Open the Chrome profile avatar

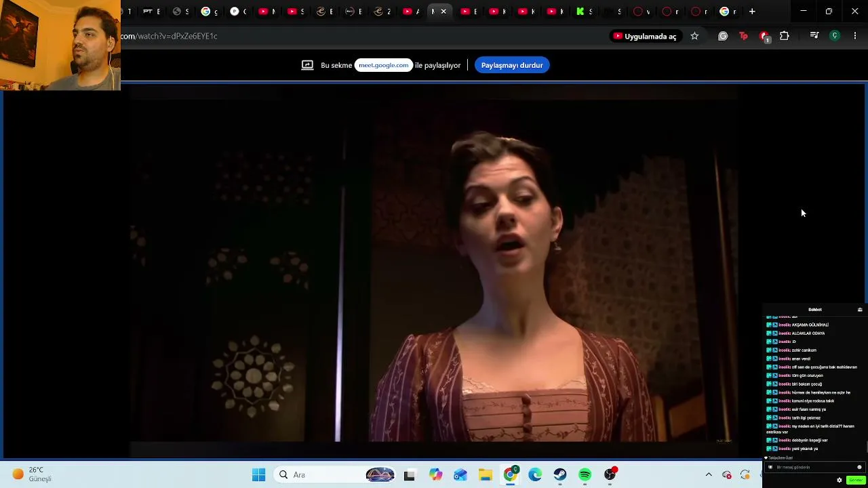(835, 36)
